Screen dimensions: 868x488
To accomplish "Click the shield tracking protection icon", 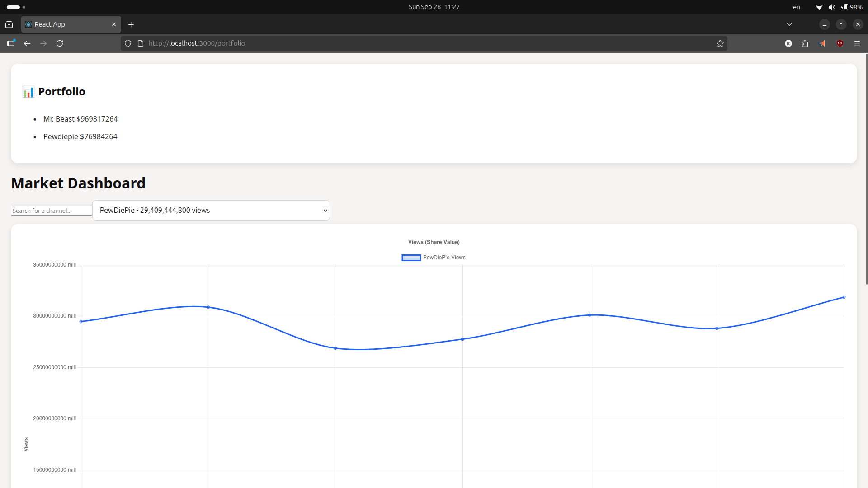I will coord(128,43).
